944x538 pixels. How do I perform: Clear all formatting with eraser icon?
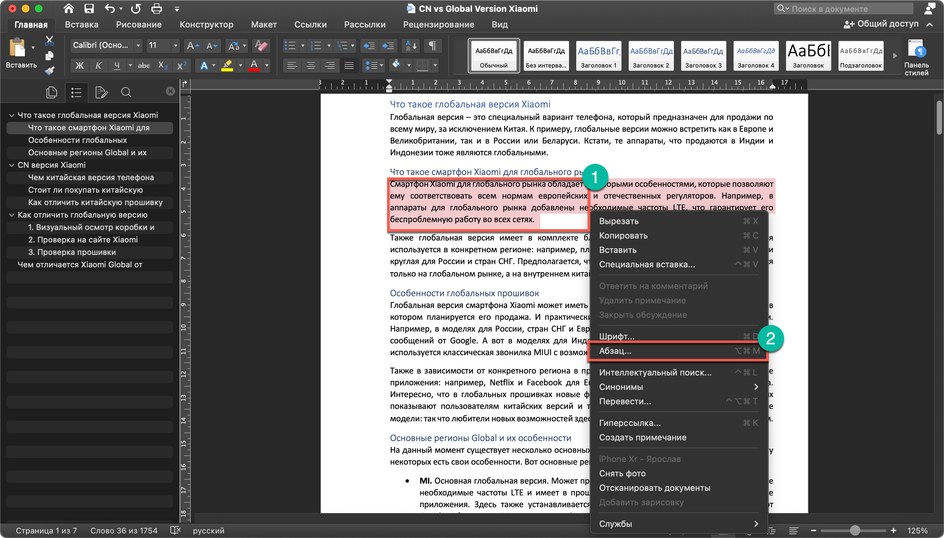coord(261,46)
